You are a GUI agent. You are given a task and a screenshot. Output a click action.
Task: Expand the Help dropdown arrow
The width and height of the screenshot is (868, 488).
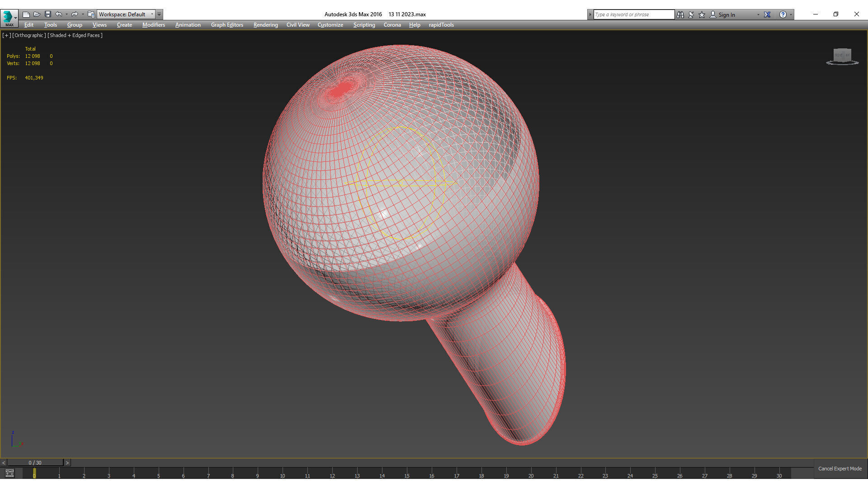pyautogui.click(x=791, y=14)
